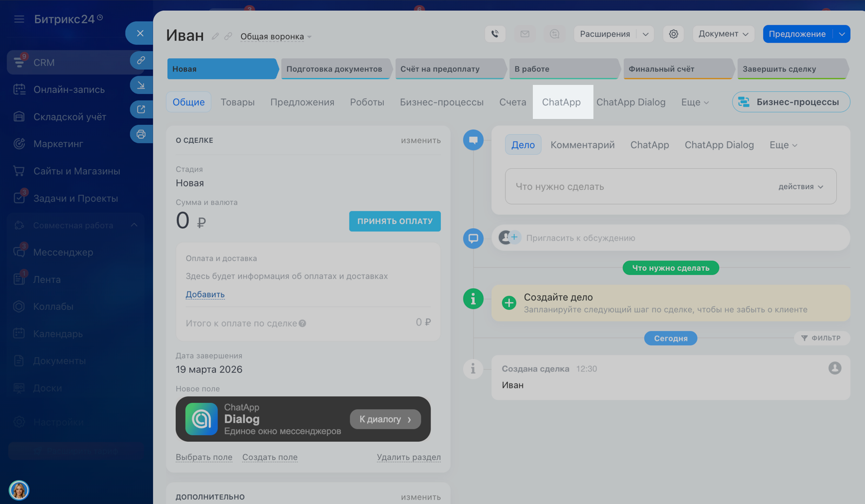Click the phone call icon in header
Image resolution: width=865 pixels, height=504 pixels.
pos(495,34)
